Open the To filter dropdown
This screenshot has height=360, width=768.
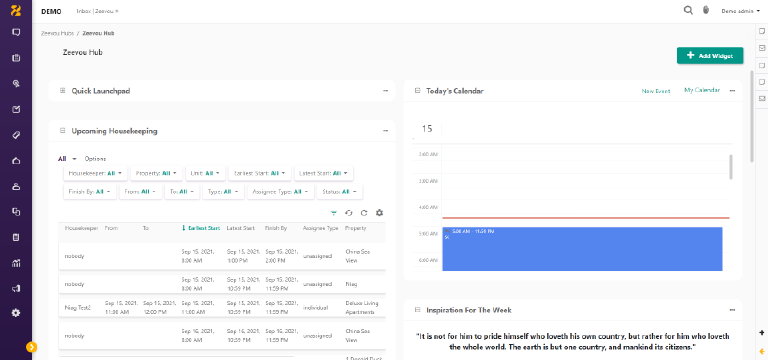click(182, 192)
